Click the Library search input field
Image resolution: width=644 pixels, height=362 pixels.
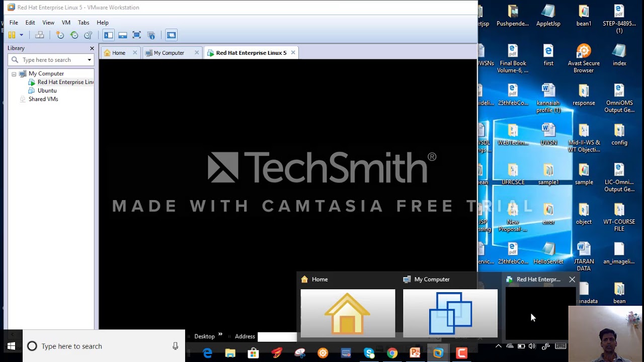click(50, 60)
